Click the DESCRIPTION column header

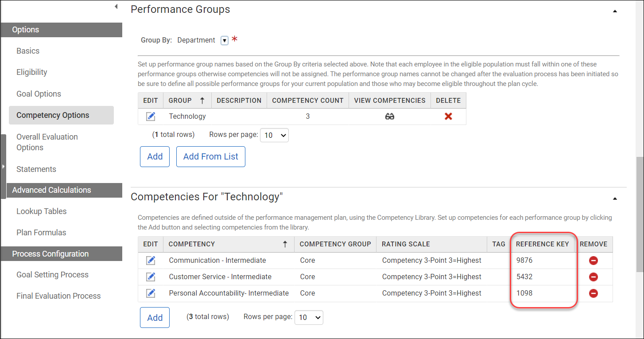(x=239, y=101)
